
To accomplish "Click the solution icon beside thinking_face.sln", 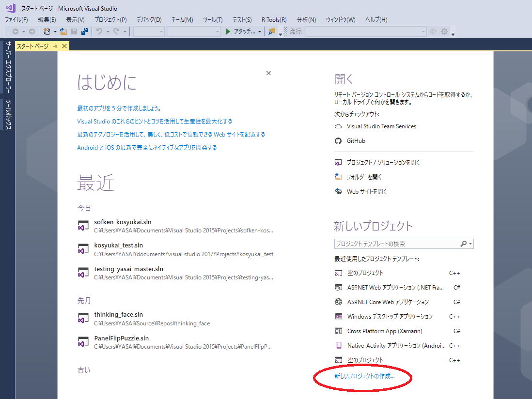I will click(x=83, y=319).
